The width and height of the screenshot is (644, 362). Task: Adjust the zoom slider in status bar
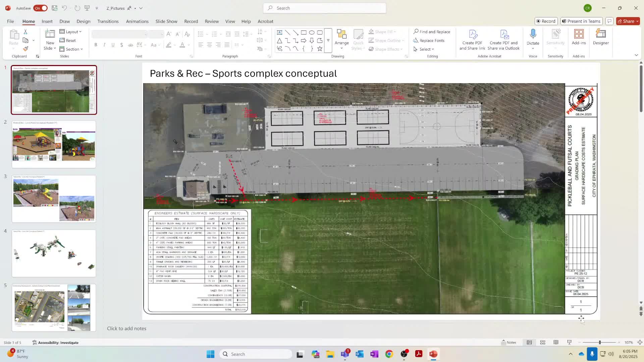click(599, 342)
